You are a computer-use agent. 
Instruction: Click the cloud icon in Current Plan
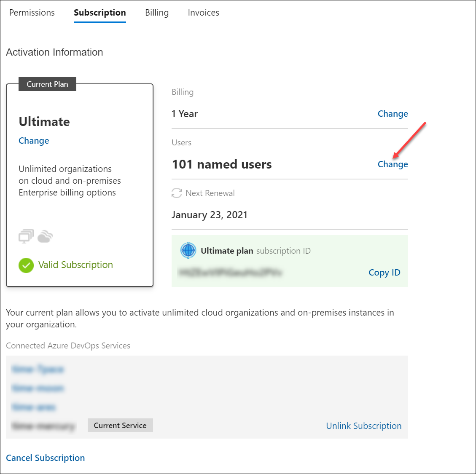[x=45, y=237]
